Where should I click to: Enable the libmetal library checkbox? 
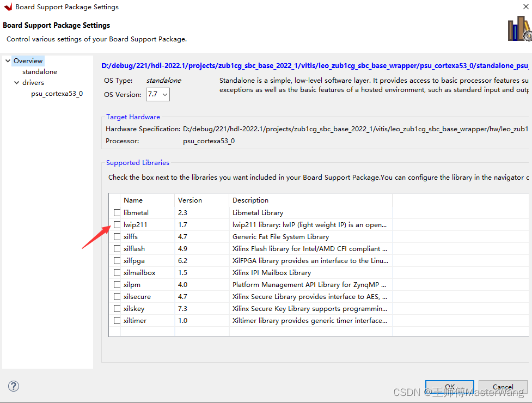pos(117,213)
